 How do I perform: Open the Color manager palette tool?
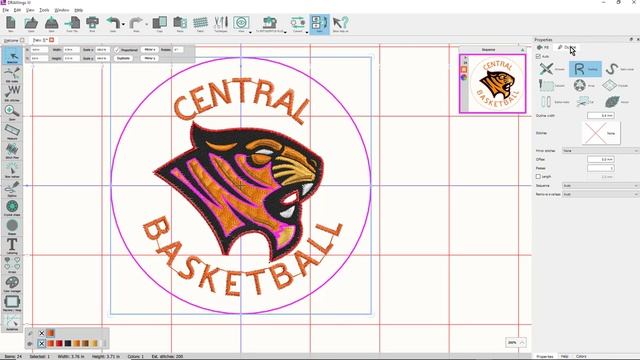pyautogui.click(x=12, y=284)
